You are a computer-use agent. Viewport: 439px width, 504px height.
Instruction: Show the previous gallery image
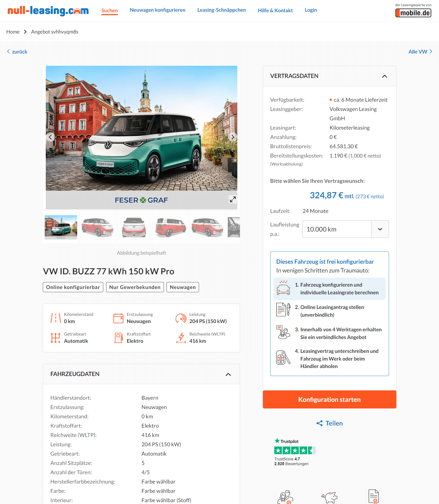[50, 137]
